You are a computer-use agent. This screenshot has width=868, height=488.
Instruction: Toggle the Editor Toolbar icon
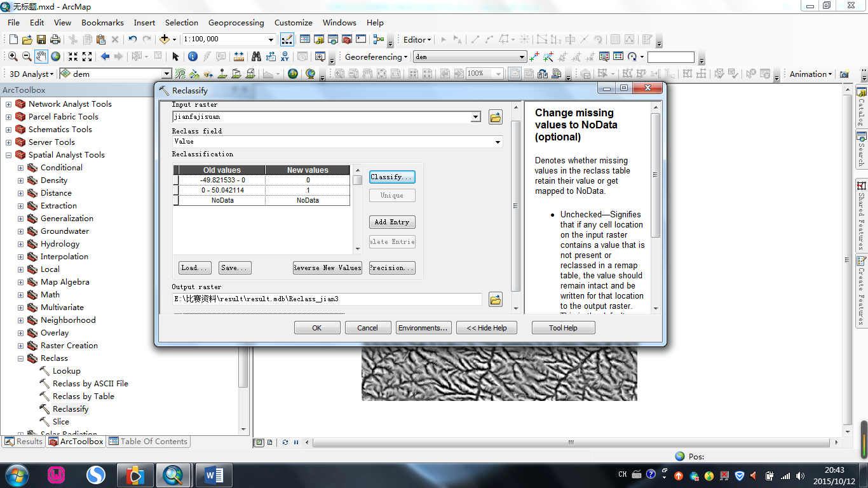pos(287,39)
